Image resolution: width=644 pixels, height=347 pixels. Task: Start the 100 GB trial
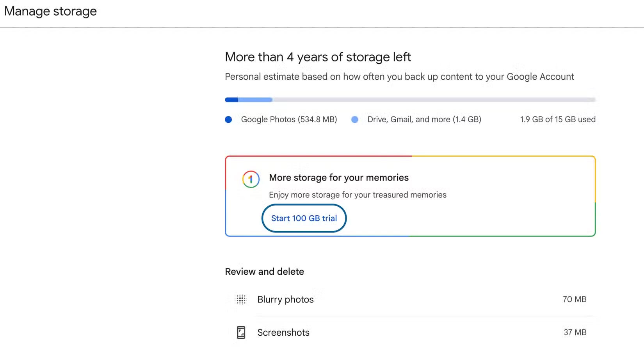point(304,218)
